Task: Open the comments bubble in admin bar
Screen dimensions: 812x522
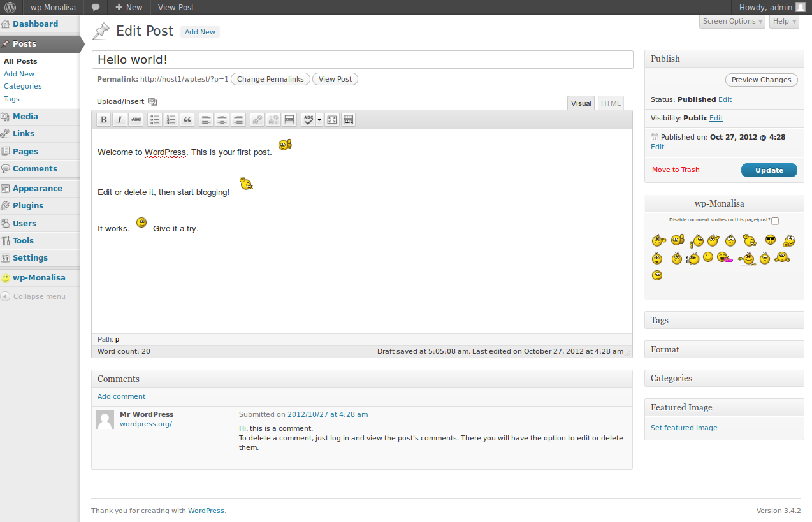Action: point(96,8)
